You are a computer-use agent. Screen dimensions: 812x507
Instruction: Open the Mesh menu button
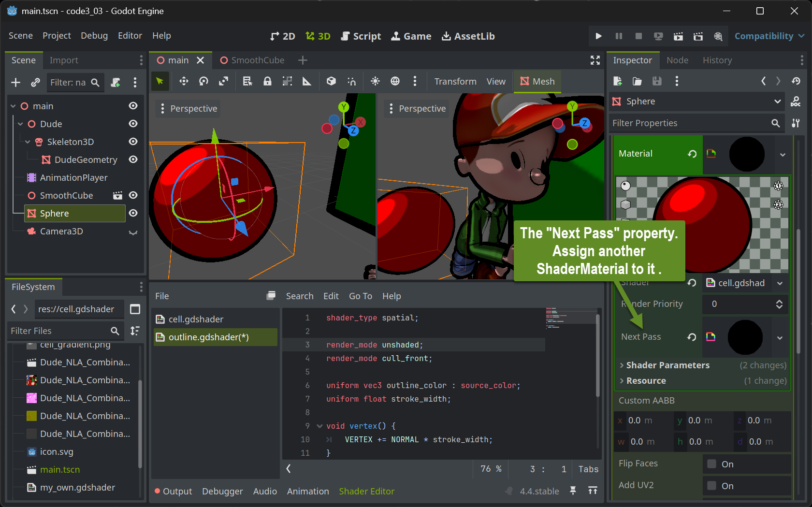(x=537, y=81)
